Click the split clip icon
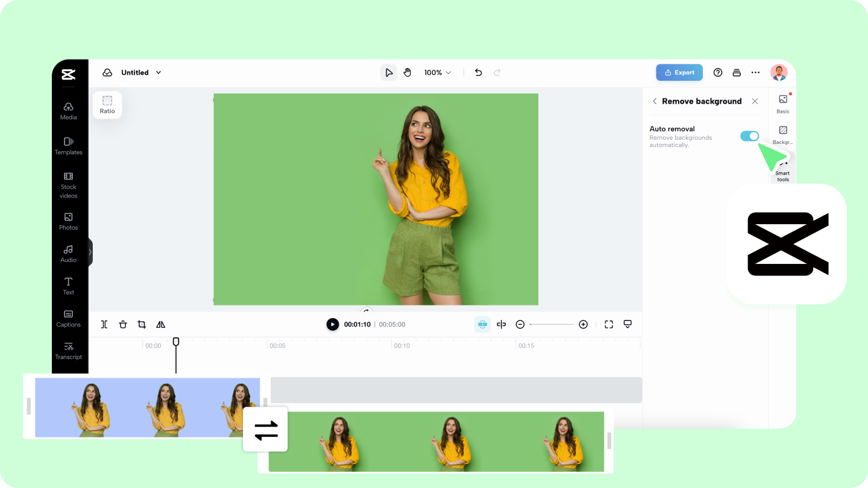The height and width of the screenshot is (488, 868). 104,324
